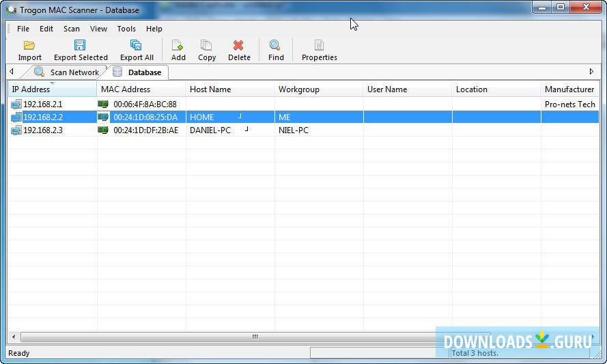Click the Ready status bar text
The height and width of the screenshot is (364, 607).
tap(18, 353)
